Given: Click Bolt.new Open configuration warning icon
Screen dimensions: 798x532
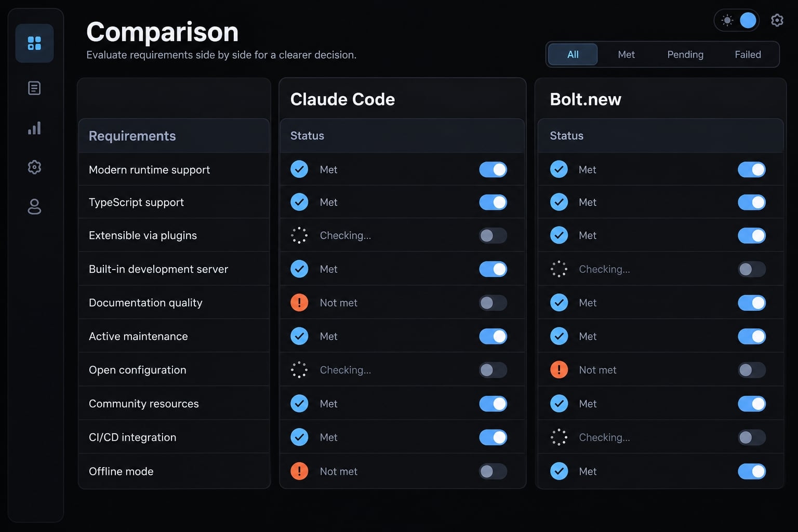Looking at the screenshot, I should [559, 370].
